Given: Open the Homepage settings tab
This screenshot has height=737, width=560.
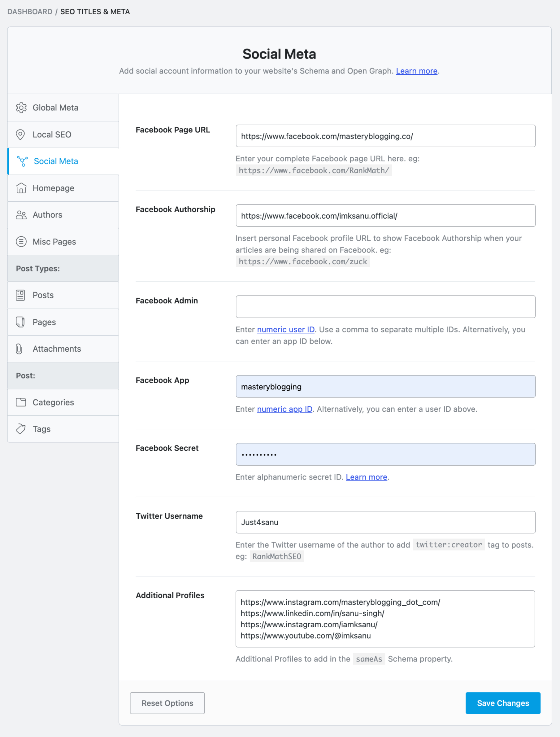Looking at the screenshot, I should [x=63, y=188].
